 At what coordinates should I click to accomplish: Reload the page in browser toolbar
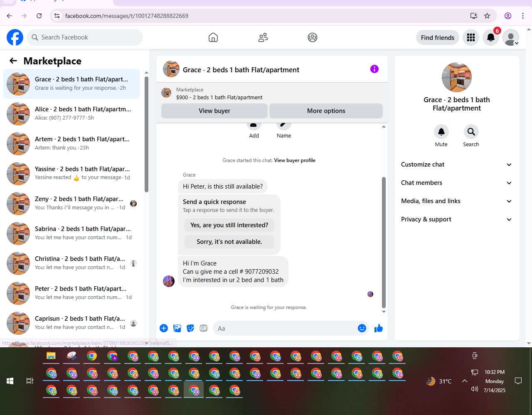(x=39, y=16)
